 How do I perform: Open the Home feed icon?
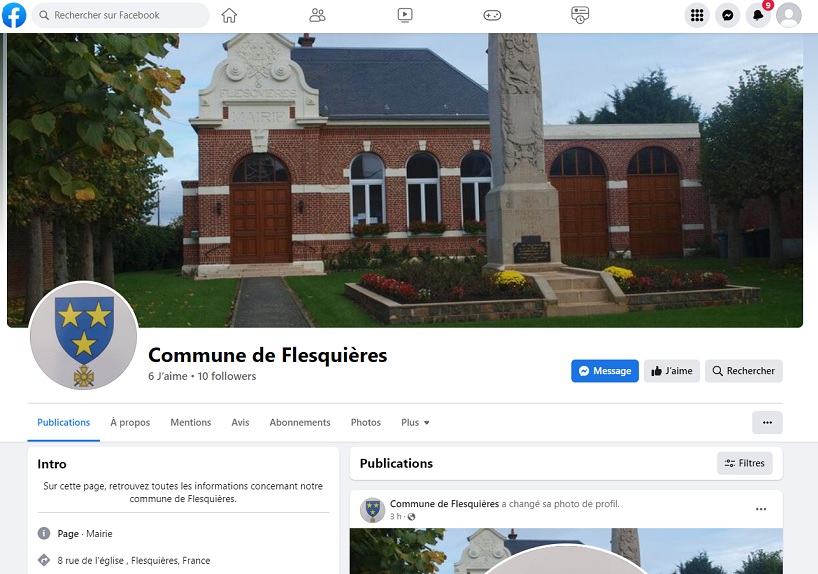tap(229, 15)
